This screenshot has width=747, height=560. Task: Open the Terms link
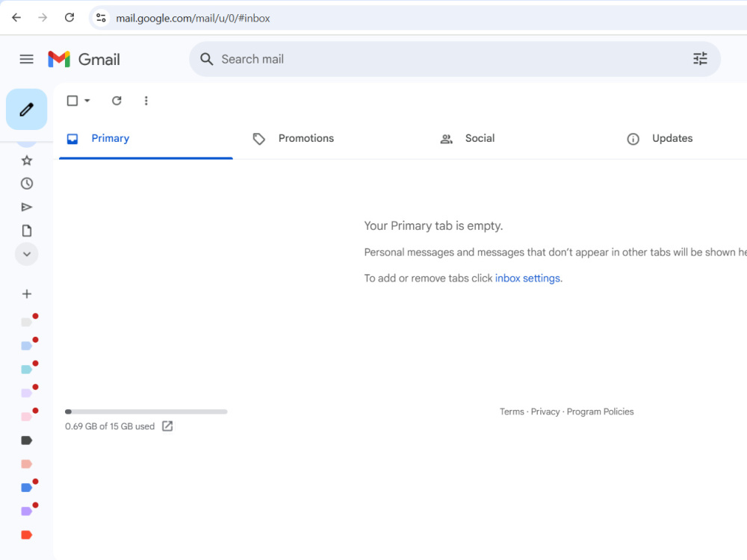pyautogui.click(x=512, y=411)
